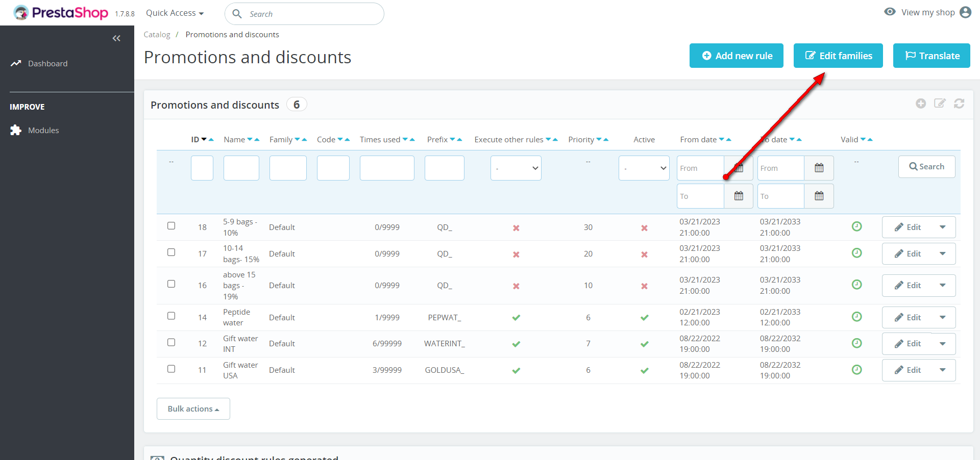Click the plus icon in panel header
The image size is (980, 460).
921,104
